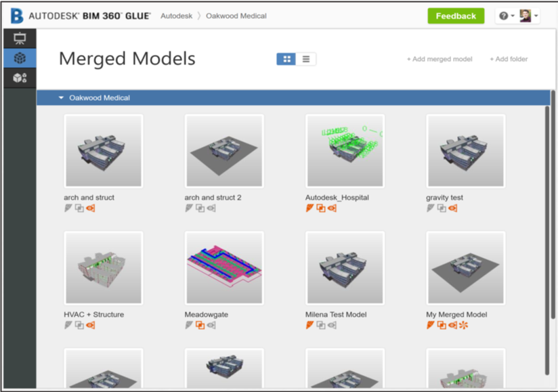This screenshot has width=558, height=392.
Task: Click the Add folder link
Action: (509, 59)
